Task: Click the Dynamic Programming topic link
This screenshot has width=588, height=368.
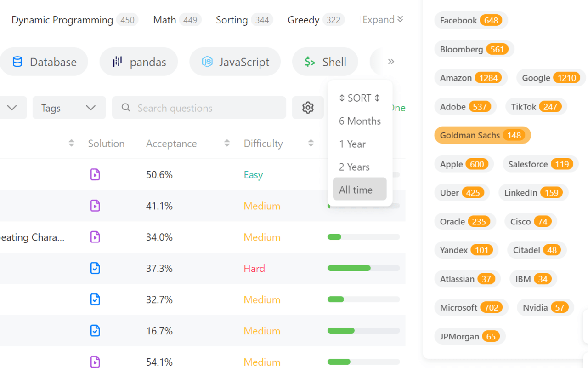Action: (x=62, y=20)
